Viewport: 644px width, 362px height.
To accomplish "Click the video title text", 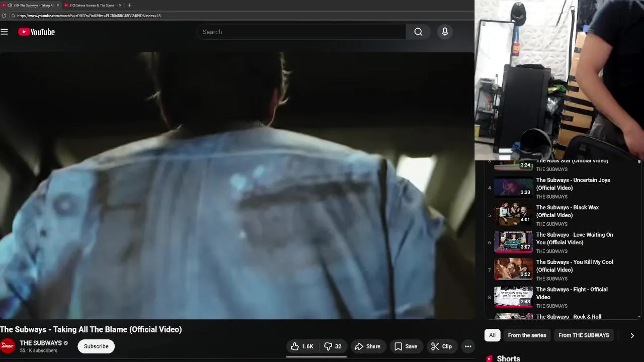I will 91,329.
